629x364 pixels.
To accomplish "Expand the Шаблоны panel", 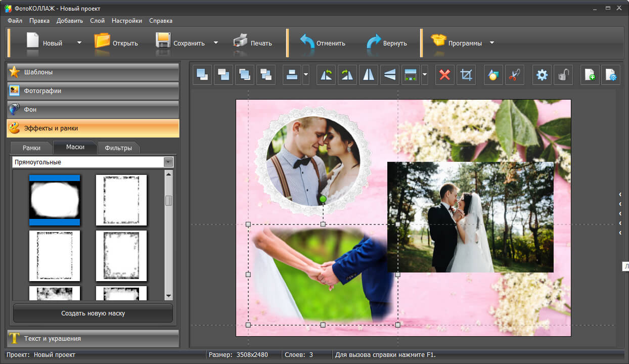I will tap(93, 72).
